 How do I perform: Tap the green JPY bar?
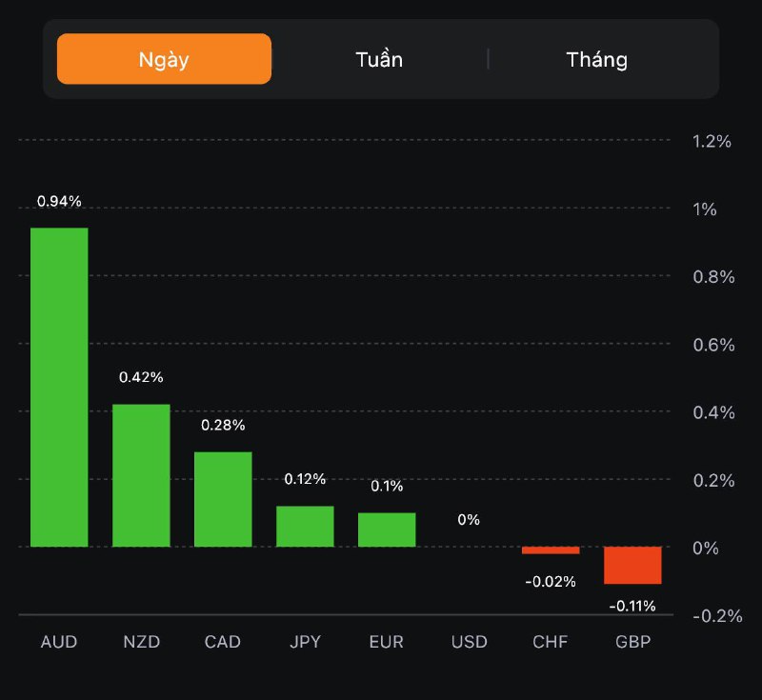pyautogui.click(x=305, y=526)
